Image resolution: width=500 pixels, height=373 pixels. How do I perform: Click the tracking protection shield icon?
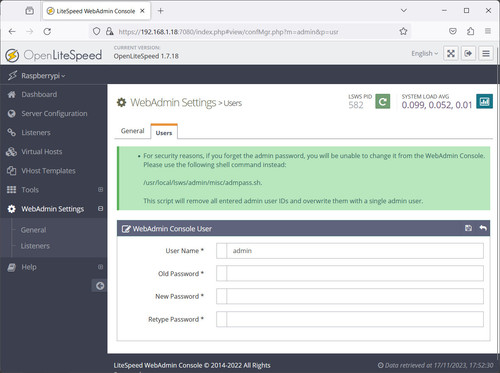pyautogui.click(x=96, y=31)
